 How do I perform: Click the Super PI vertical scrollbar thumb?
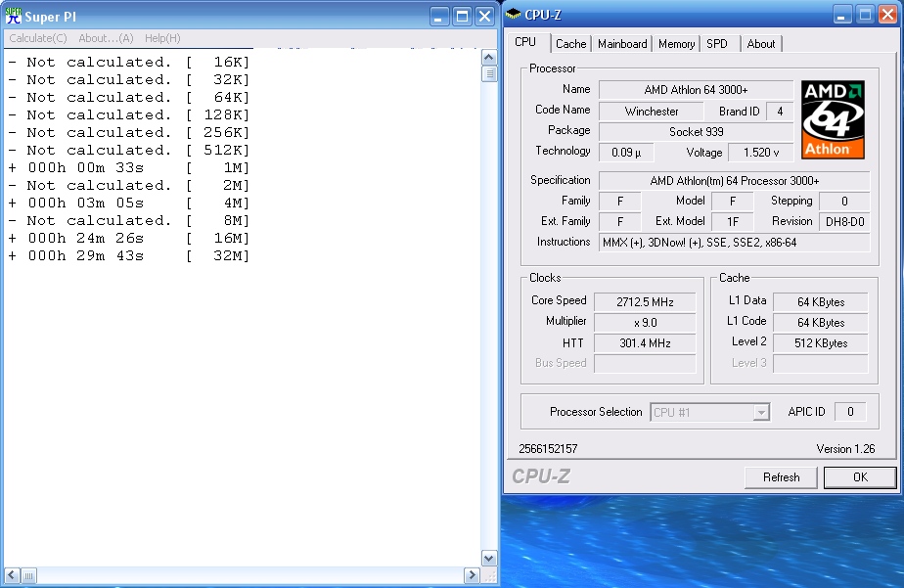489,73
